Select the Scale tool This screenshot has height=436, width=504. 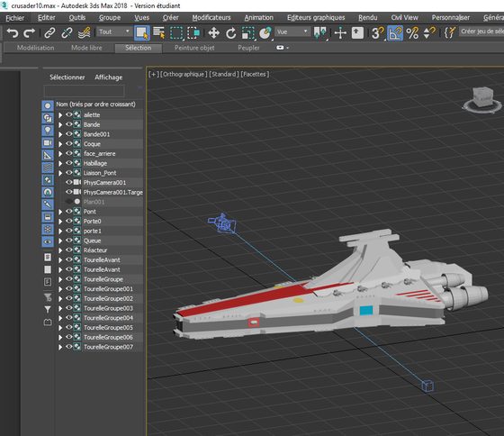click(x=247, y=32)
